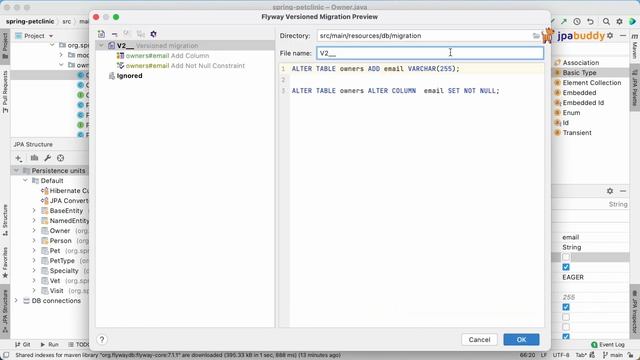Select the Ignored node in migration tree
This screenshot has height=360, width=640.
tap(129, 76)
